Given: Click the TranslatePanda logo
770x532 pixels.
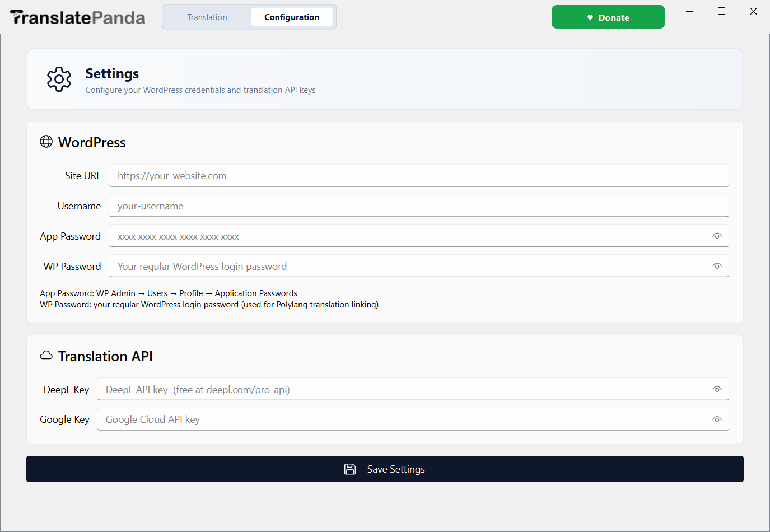Looking at the screenshot, I should 78,18.
